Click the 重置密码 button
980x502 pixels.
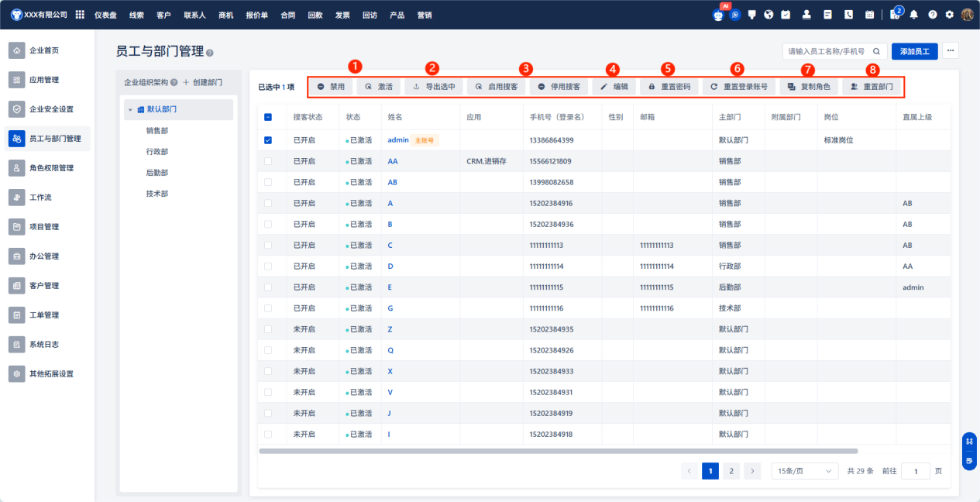click(669, 87)
